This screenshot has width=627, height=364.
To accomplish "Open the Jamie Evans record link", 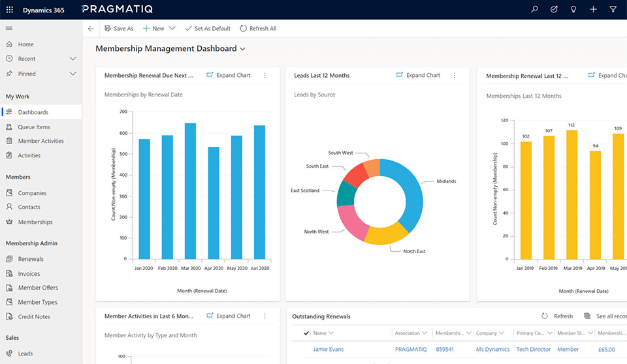I will tap(328, 350).
